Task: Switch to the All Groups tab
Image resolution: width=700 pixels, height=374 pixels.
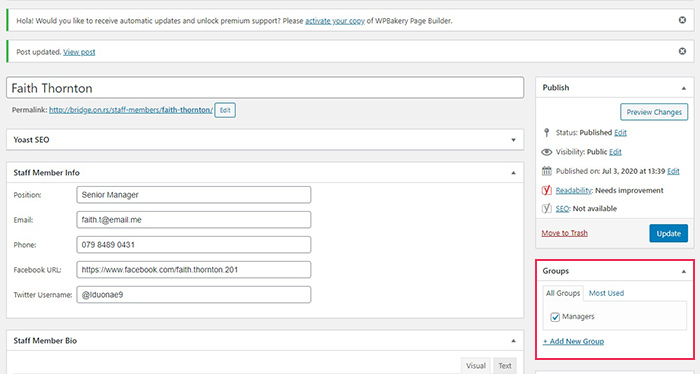Action: [563, 293]
